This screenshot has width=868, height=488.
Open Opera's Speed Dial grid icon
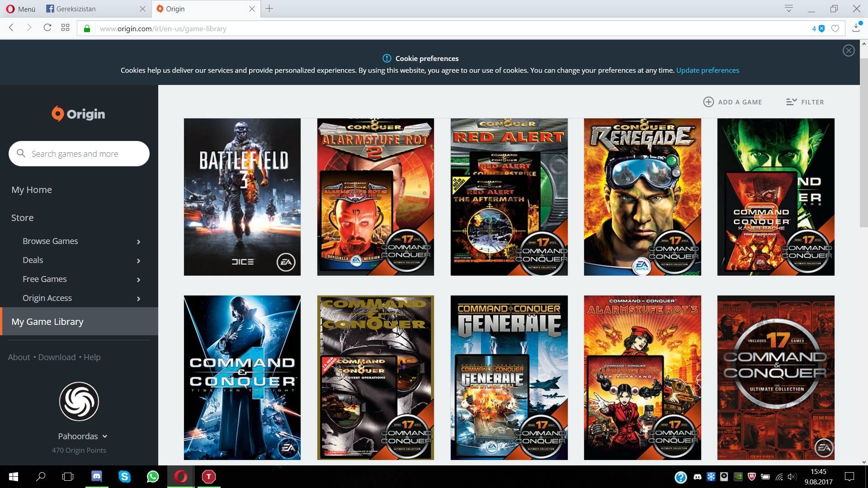click(65, 28)
